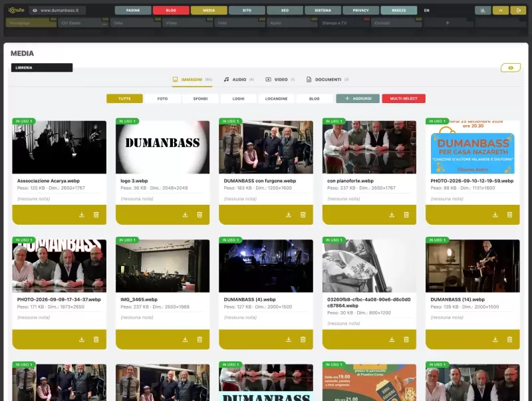
Task: Open the SEO menu
Action: coord(285,11)
